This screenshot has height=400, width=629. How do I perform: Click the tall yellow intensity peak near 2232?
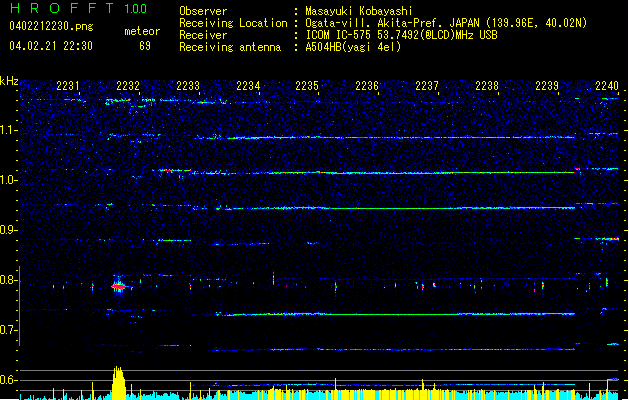[x=118, y=382]
